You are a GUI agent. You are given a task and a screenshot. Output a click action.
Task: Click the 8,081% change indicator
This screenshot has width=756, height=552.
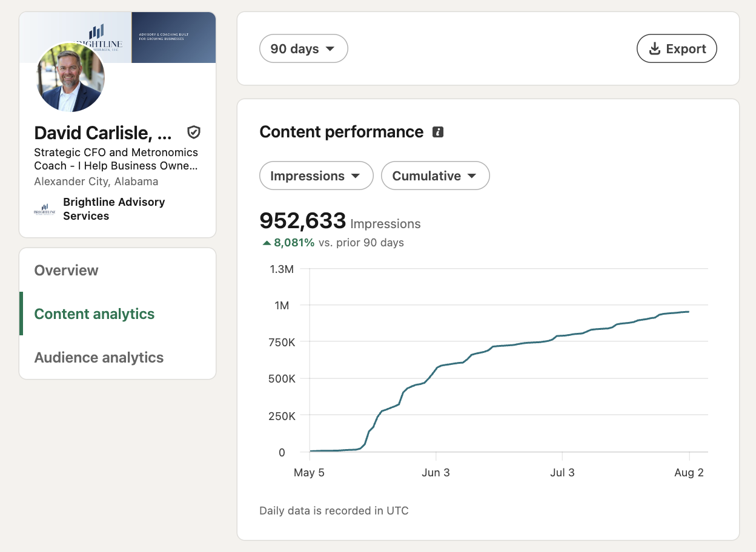click(x=294, y=243)
